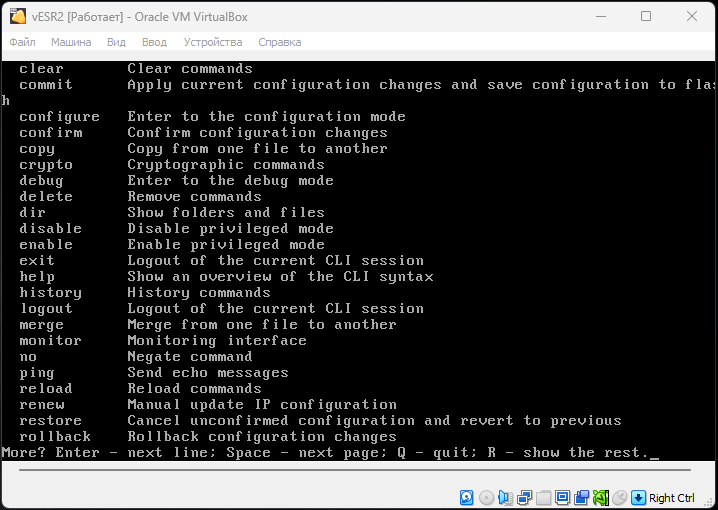The height and width of the screenshot is (510, 718).
Task: Click the 'enable' command text
Action: 46,245
